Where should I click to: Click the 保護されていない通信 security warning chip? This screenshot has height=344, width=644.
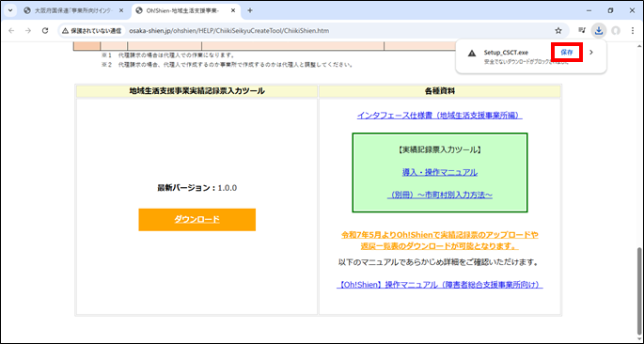point(91,31)
